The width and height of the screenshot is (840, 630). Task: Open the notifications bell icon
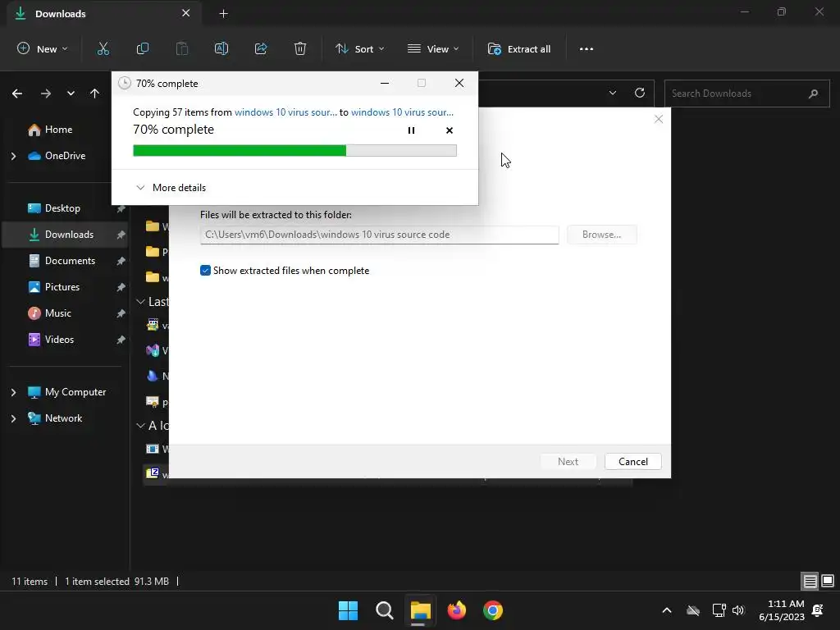[818, 610]
